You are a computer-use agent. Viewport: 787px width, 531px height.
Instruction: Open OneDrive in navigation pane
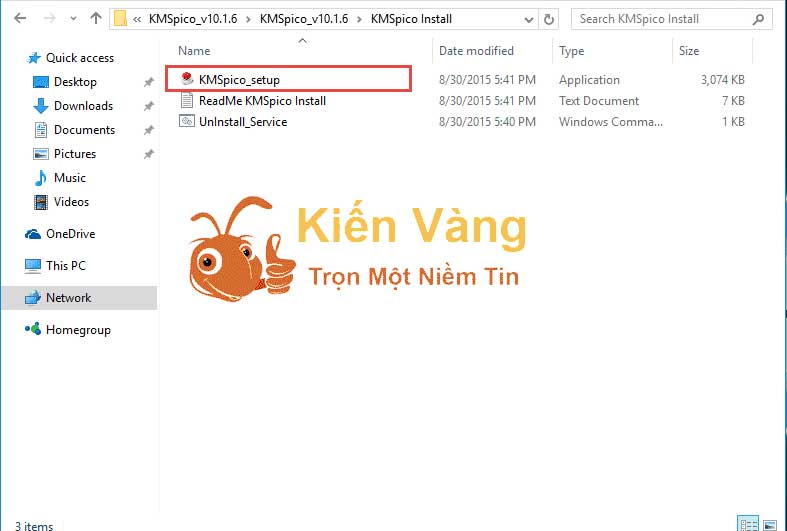point(70,234)
